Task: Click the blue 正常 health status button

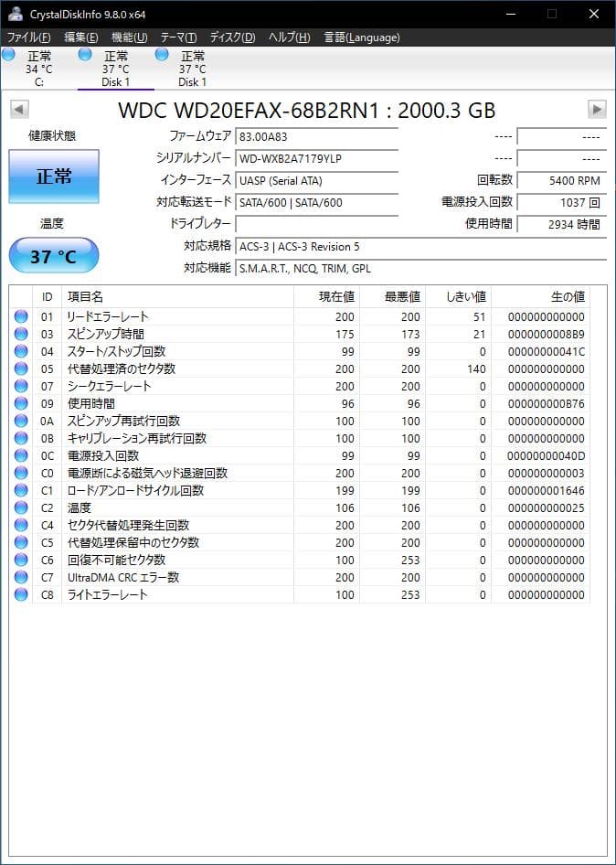Action: click(54, 176)
